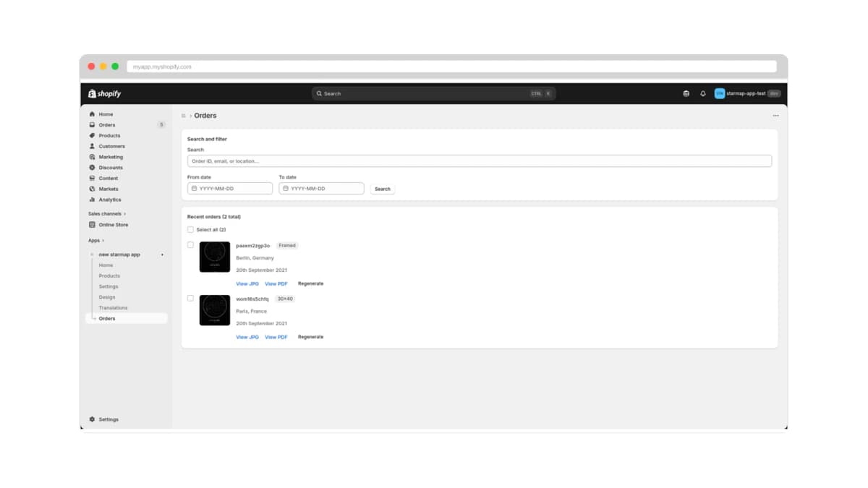The width and height of the screenshot is (868, 488).
Task: Open Settings gear at sidebar bottom
Action: [x=92, y=419]
